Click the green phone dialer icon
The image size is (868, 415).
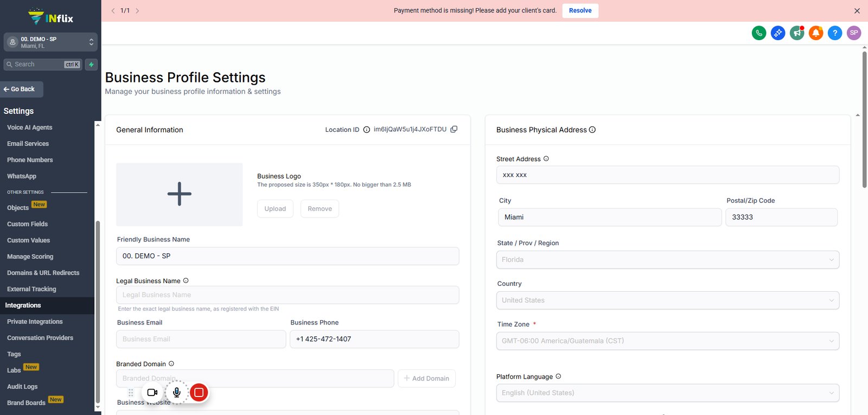coord(759,33)
